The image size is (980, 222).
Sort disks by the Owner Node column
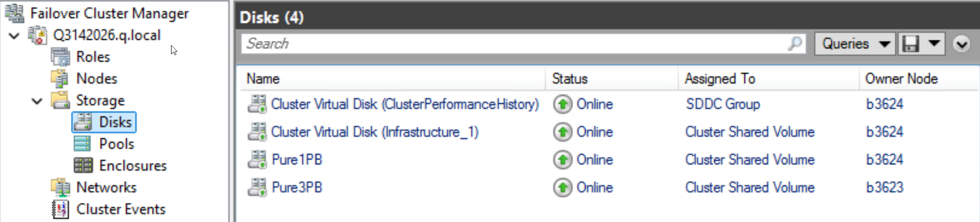(901, 78)
